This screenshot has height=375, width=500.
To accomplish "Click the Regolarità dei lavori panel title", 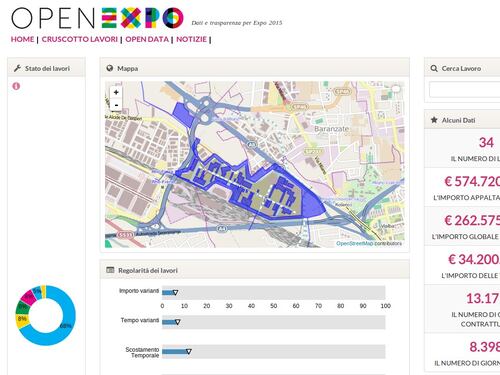I will tap(148, 270).
